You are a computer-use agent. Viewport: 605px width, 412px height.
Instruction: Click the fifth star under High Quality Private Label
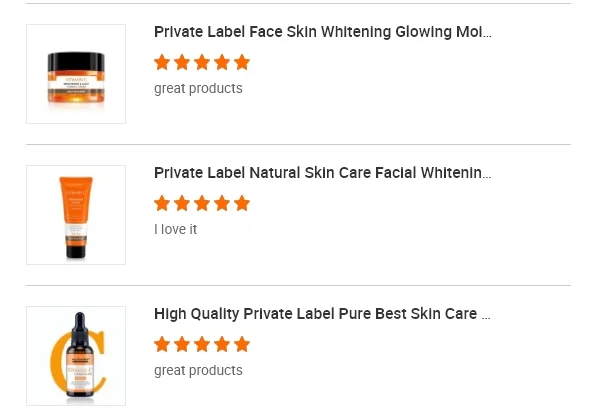click(x=242, y=345)
